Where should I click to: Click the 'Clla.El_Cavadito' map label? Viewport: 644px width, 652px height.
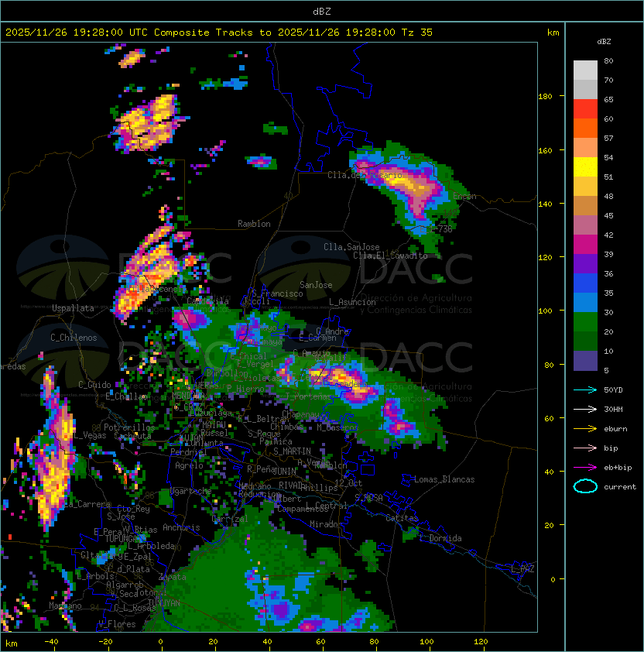pos(390,256)
